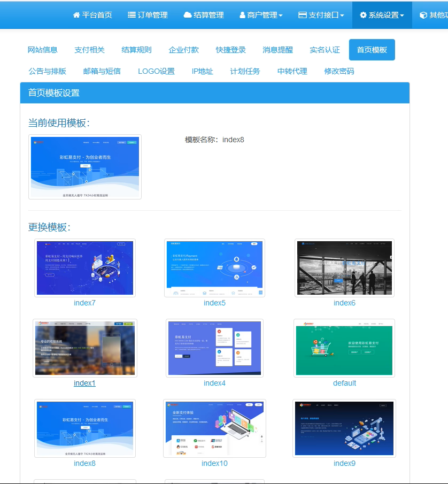
Task: Switch to the 计划任务 tab
Action: tap(245, 71)
